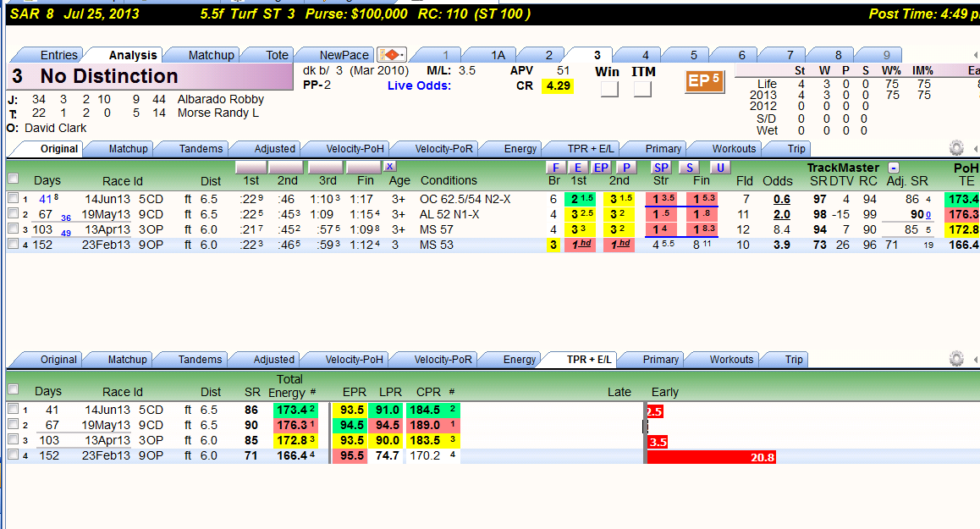Open the NewPace tab

tap(344, 55)
